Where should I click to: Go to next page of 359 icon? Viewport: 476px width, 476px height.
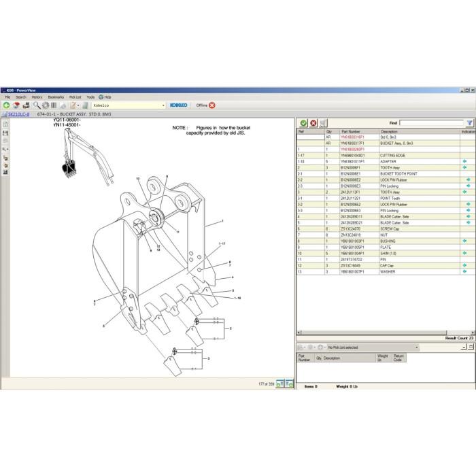(289, 384)
